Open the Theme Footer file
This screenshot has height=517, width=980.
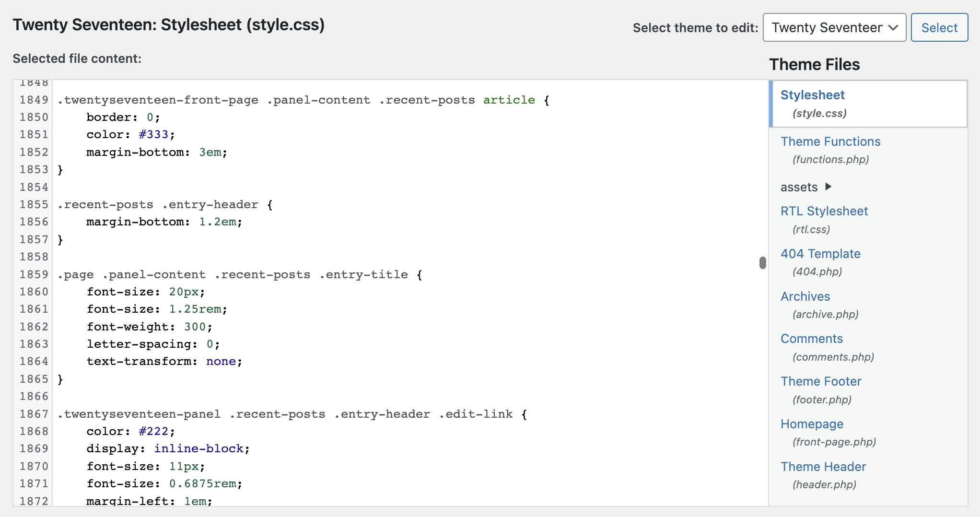click(x=820, y=382)
